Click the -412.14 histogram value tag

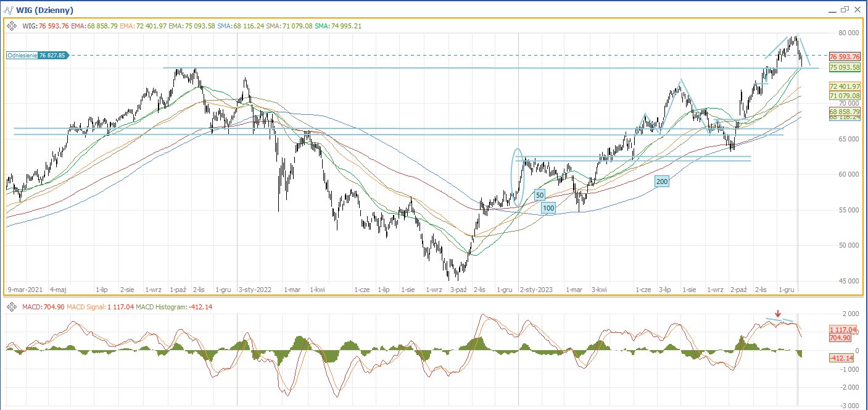pyautogui.click(x=841, y=358)
